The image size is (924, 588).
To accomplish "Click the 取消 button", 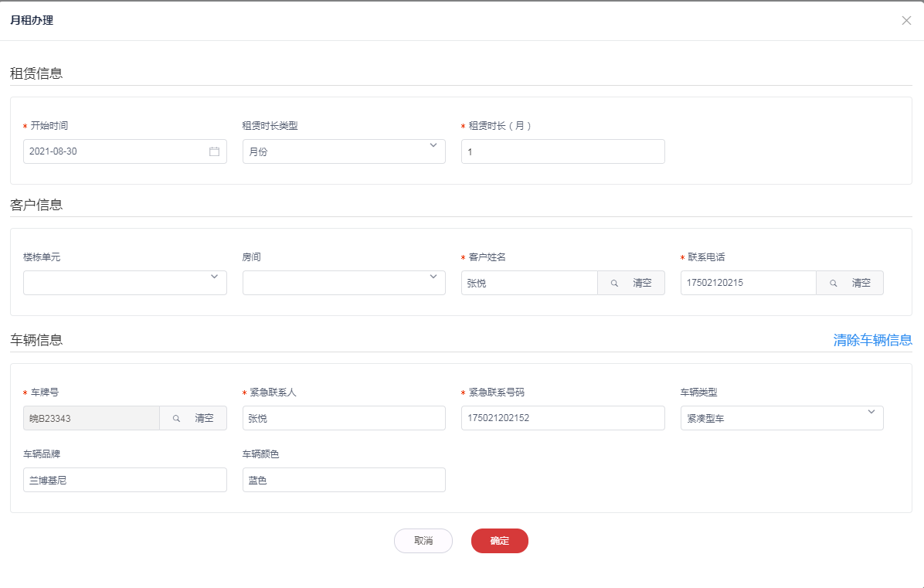I will click(423, 541).
